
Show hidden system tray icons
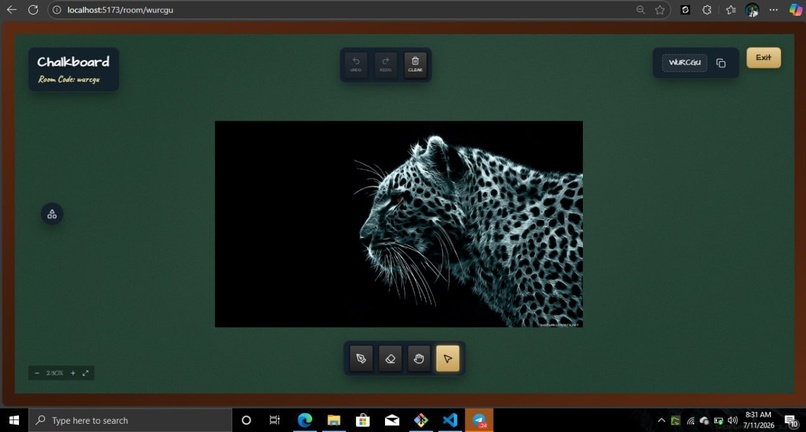[x=661, y=421]
